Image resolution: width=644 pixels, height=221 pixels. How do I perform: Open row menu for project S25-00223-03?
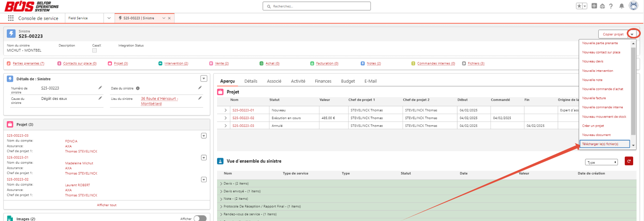tap(204, 136)
